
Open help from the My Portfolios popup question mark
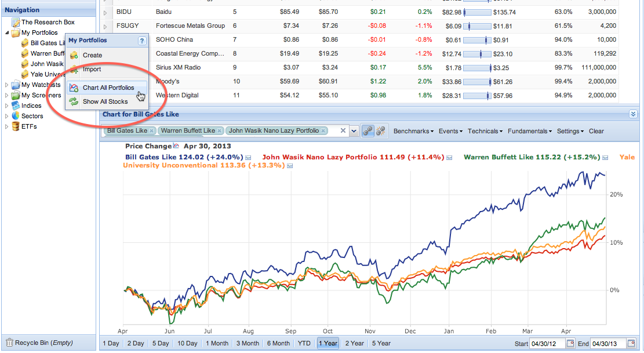141,41
